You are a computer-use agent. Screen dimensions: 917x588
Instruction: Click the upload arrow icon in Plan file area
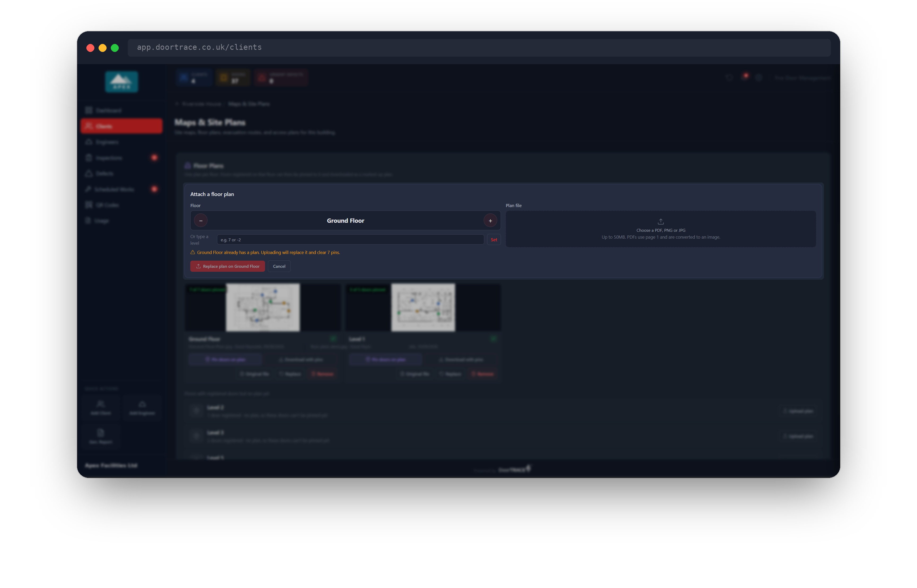[x=661, y=221]
